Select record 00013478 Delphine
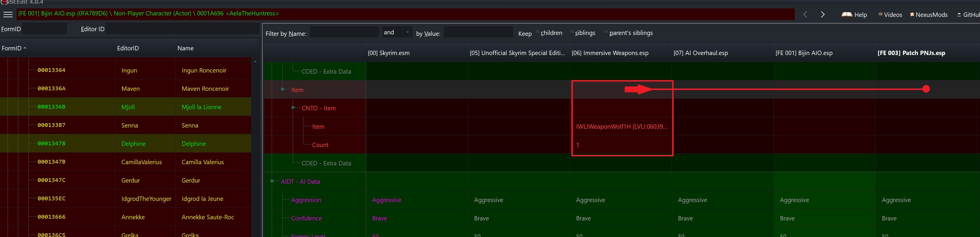The height and width of the screenshot is (237, 980). coord(126,144)
